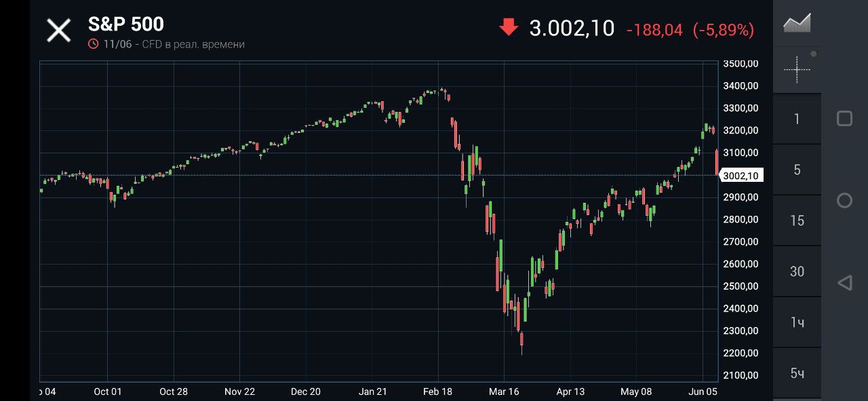Image resolution: width=868 pixels, height=401 pixels.
Task: Click the 3500,00 price axis label
Action: [741, 64]
